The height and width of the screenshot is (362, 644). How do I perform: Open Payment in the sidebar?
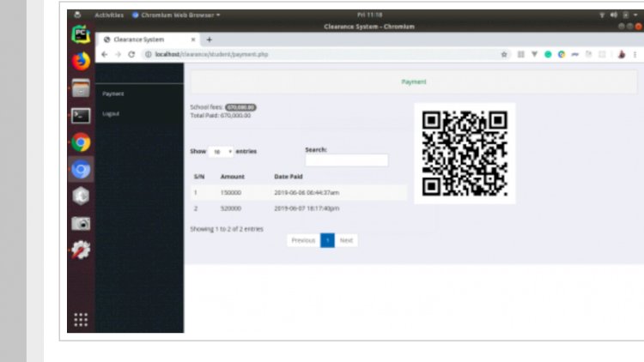coord(113,94)
